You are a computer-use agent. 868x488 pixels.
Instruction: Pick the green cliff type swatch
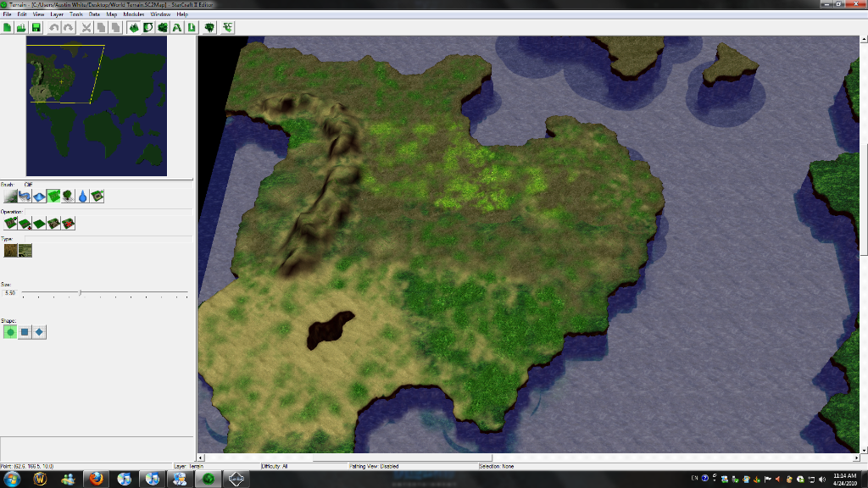[25, 251]
